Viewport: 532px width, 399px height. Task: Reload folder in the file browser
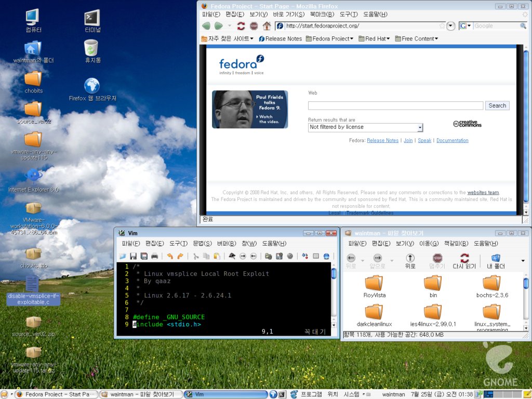pos(464,261)
